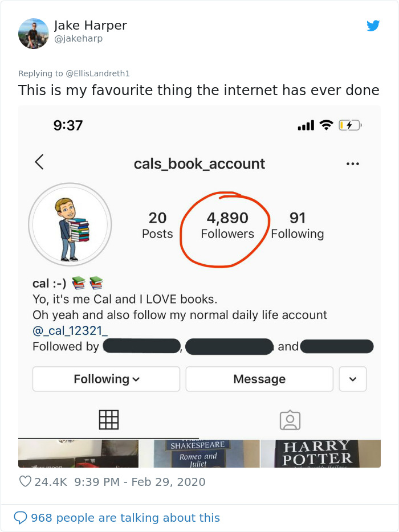Expand suggested accounts with the chevron button
Viewport: 399px width, 532px height.
click(x=353, y=379)
